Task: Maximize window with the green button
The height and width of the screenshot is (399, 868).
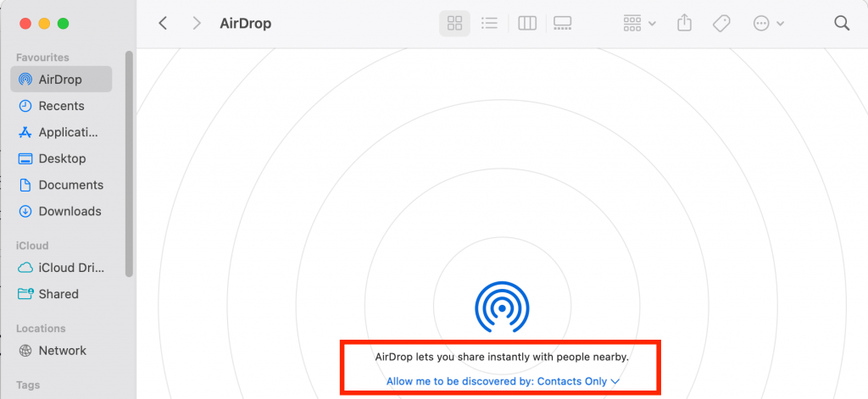Action: click(63, 24)
